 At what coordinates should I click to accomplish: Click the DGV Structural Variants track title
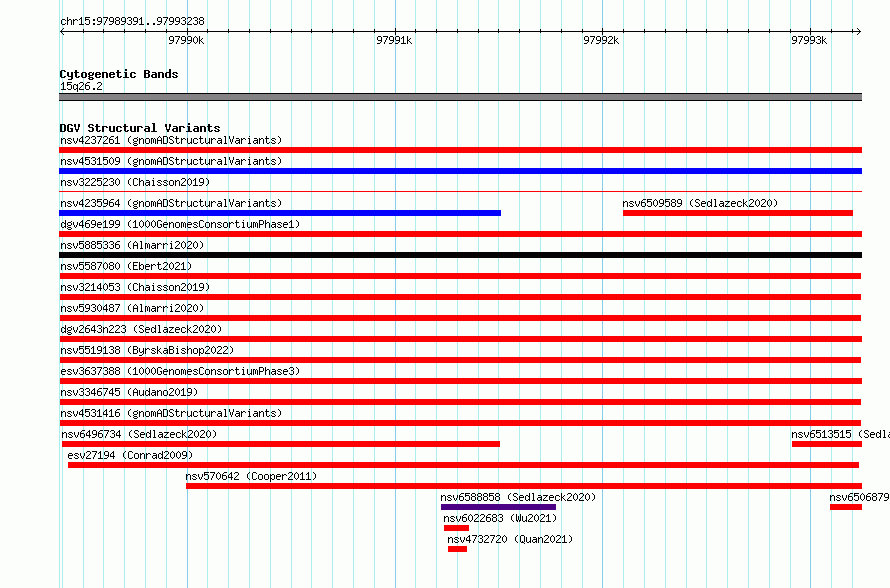pos(140,128)
